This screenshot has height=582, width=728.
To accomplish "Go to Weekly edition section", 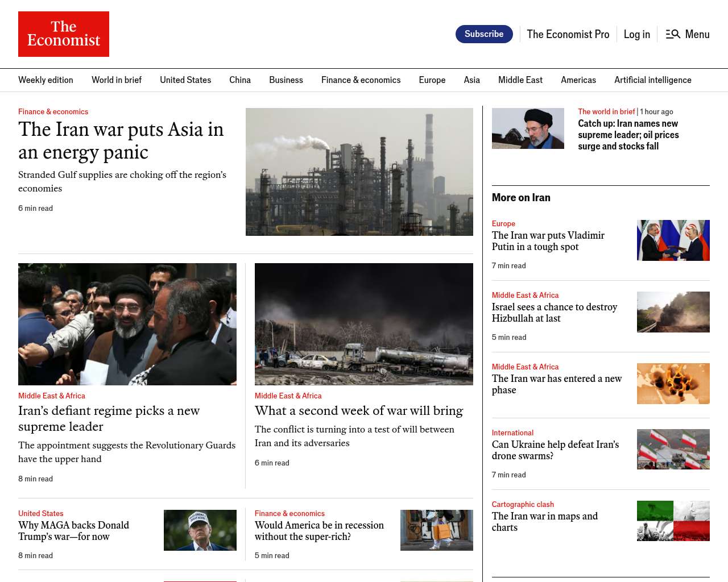I will pyautogui.click(x=45, y=80).
